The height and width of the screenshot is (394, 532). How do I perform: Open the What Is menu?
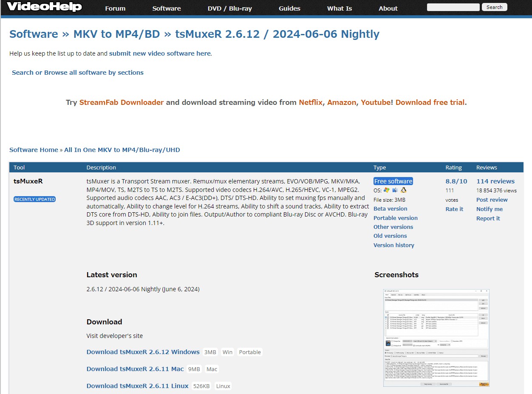[340, 8]
